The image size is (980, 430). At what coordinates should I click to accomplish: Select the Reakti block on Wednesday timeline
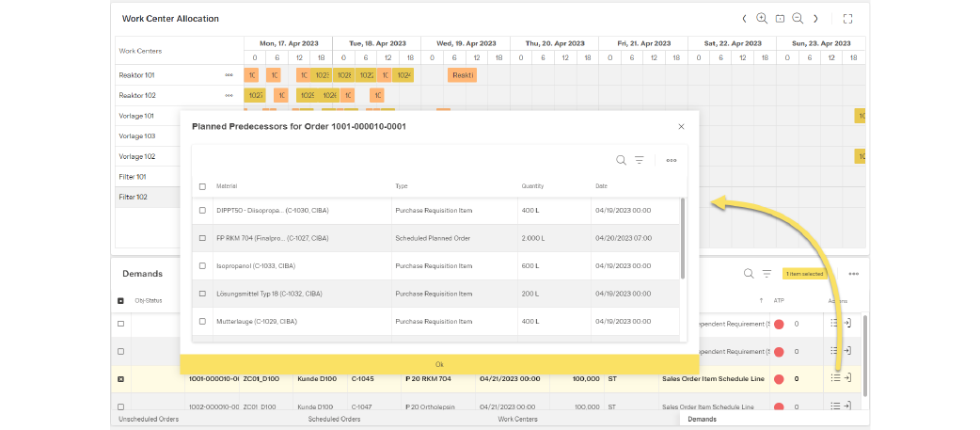462,75
